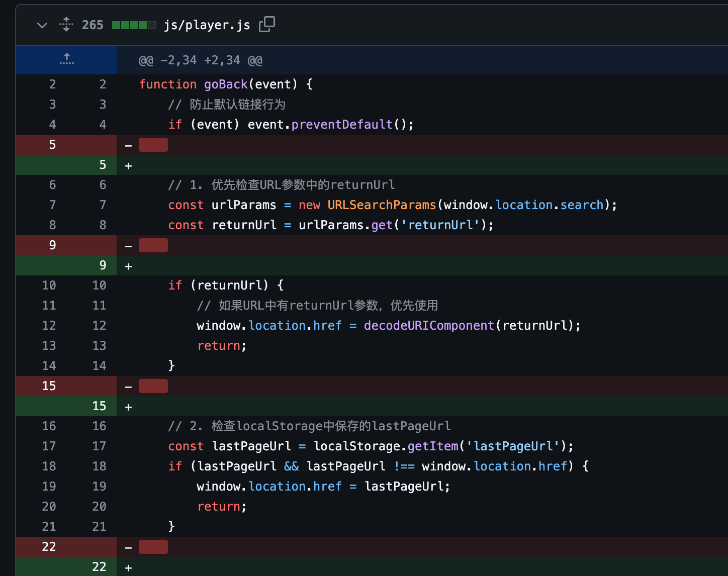Screen dimensions: 728x576
Task: Click the minus marker on deleted line 22
Action: [x=129, y=548]
